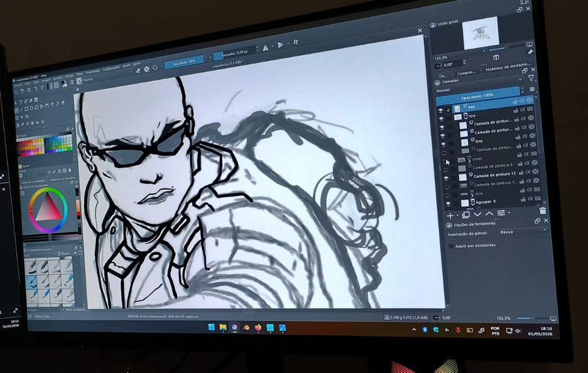Select the crop tool icon in the toolbar
Screen dimensions: 588x373
tap(296, 43)
